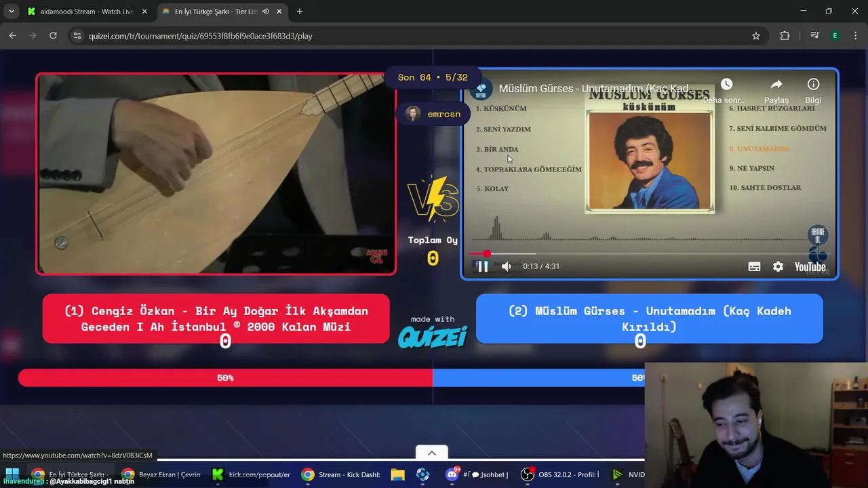Screen dimensions: 868x488
Task: Seek along the YouTube video progress bar
Action: [650, 254]
